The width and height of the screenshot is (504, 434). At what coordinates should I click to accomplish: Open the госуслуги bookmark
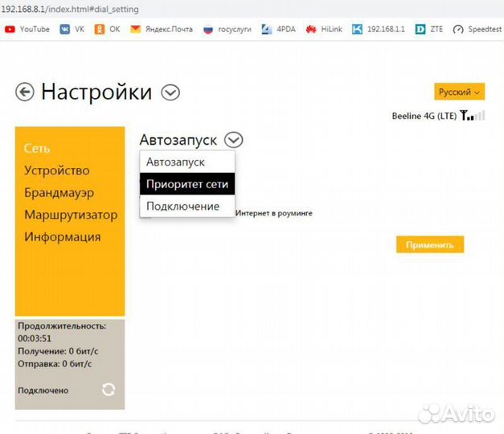pos(227,30)
